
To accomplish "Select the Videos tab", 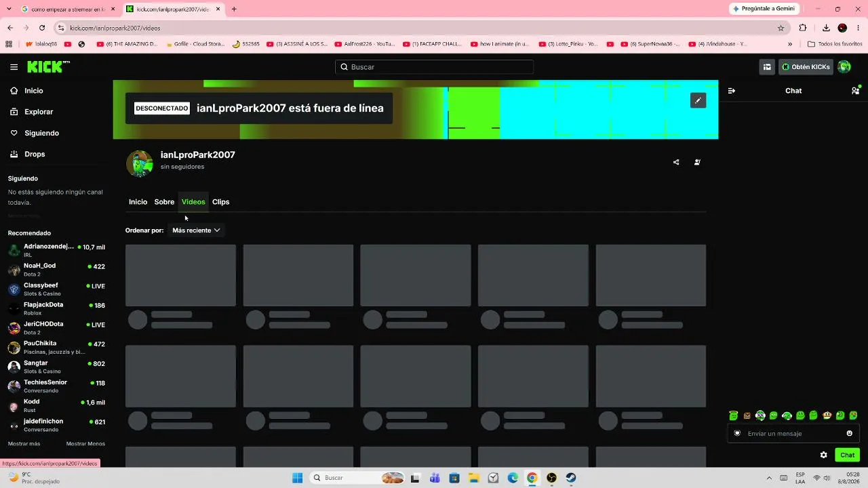I will (x=193, y=202).
